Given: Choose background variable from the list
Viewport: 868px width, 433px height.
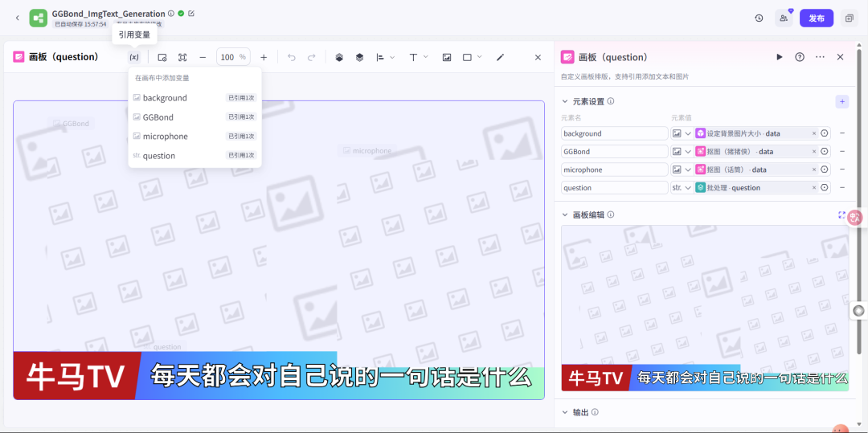Looking at the screenshot, I should coord(165,98).
